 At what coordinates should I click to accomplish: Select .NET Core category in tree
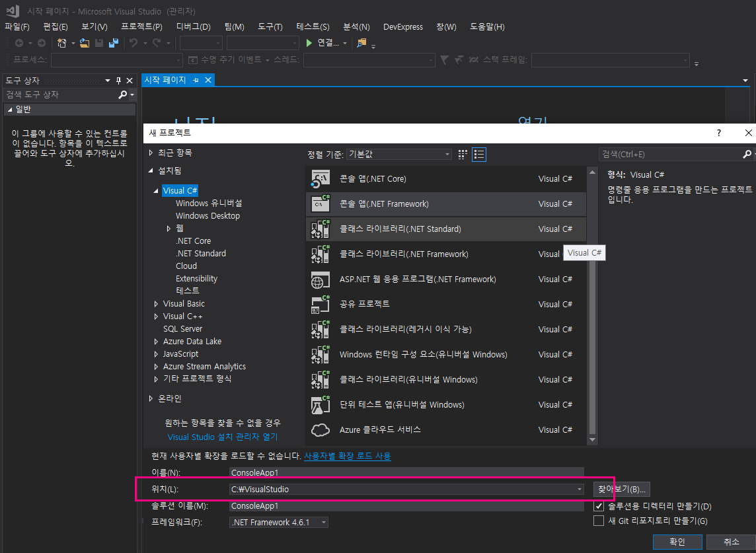point(194,241)
